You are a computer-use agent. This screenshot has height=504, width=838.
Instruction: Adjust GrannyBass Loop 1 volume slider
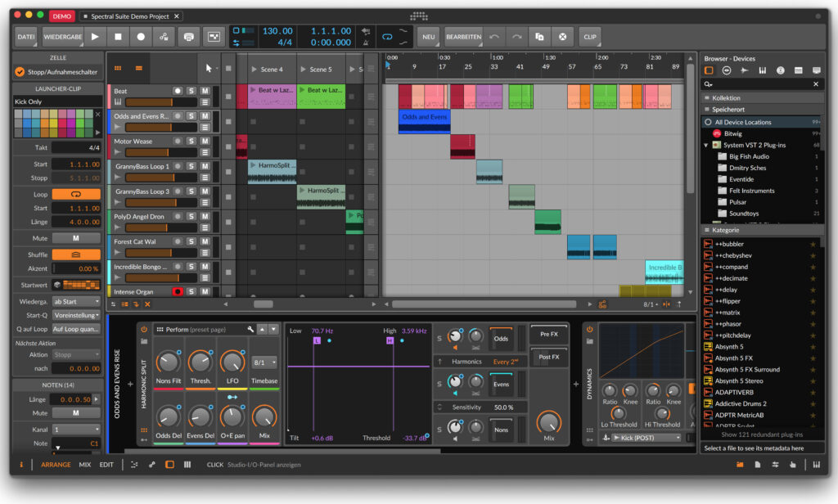click(x=161, y=178)
